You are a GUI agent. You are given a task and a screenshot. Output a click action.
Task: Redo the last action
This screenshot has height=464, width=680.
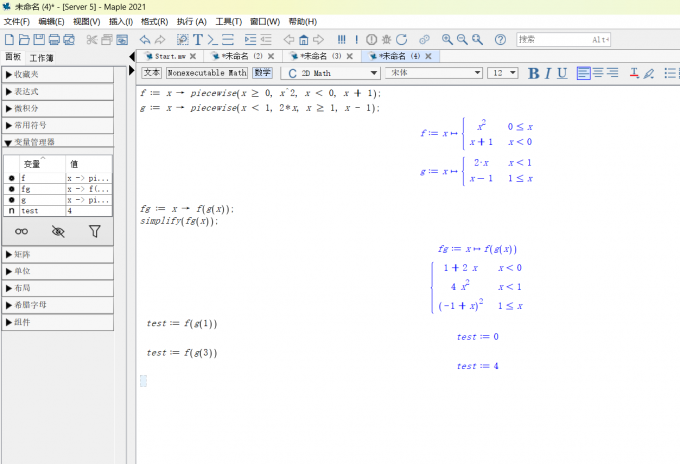coord(160,39)
